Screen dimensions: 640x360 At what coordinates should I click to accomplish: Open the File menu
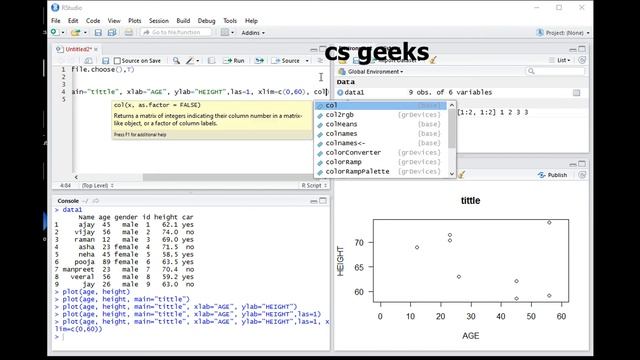pos(56,20)
